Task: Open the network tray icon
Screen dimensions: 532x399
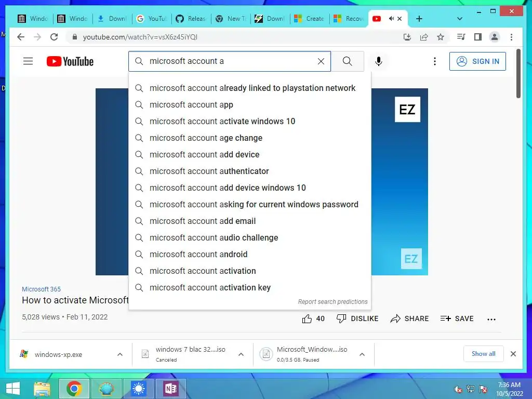Action: click(x=471, y=389)
